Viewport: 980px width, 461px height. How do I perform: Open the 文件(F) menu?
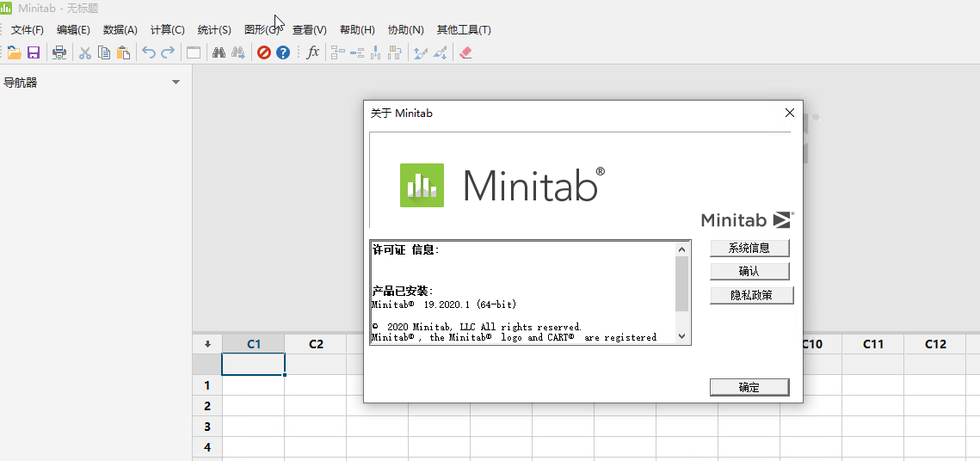(28, 30)
